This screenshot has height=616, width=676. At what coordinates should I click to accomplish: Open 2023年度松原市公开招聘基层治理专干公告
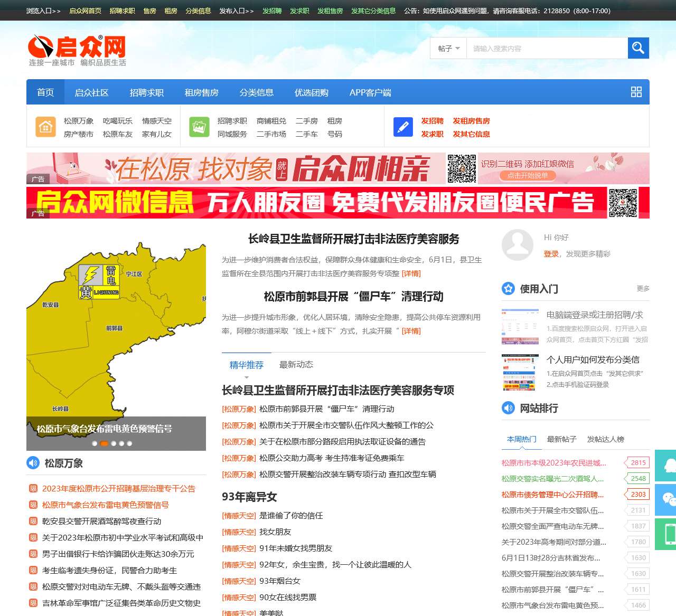click(119, 488)
